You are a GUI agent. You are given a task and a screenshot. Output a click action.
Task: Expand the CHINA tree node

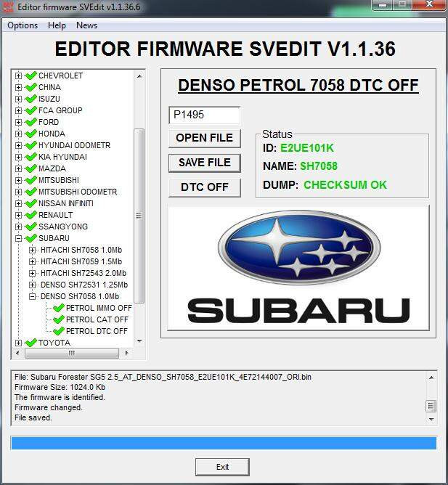[18, 88]
